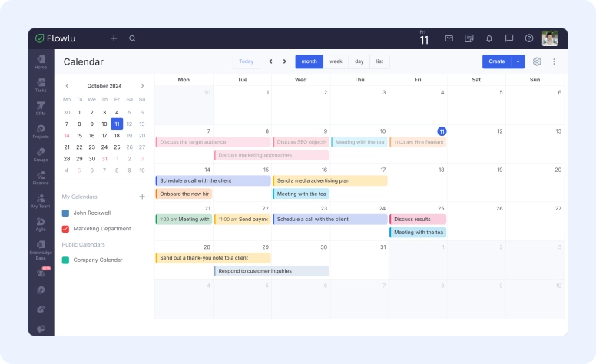This screenshot has width=596, height=364.
Task: Open the notifications bell icon
Action: [x=489, y=38]
